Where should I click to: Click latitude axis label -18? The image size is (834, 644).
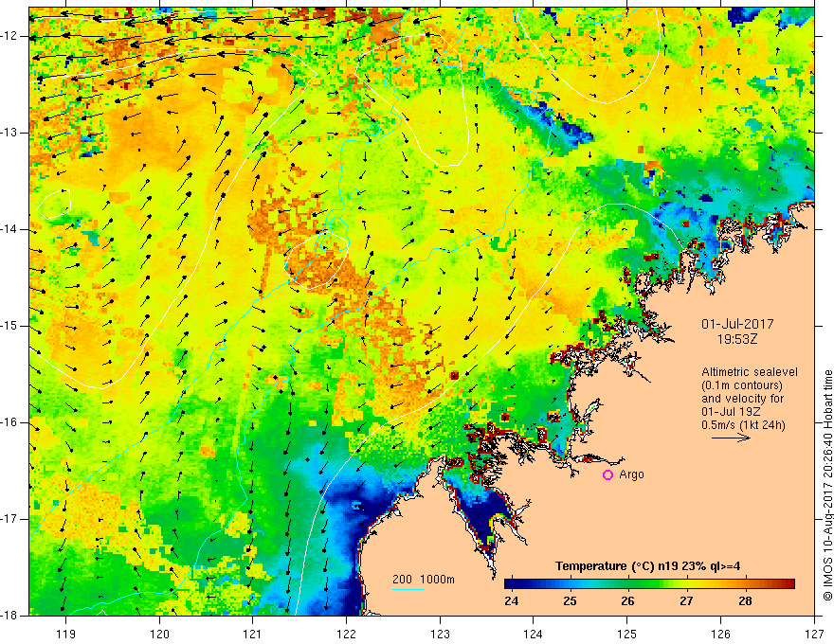pyautogui.click(x=10, y=616)
